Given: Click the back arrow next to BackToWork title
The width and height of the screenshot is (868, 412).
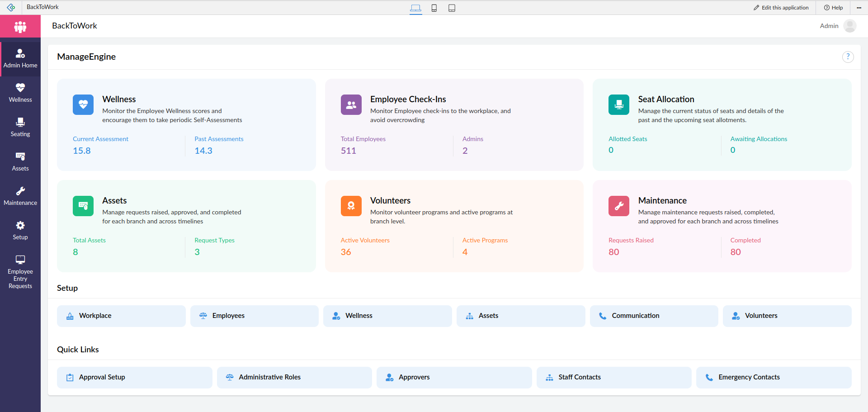Looking at the screenshot, I should point(10,7).
